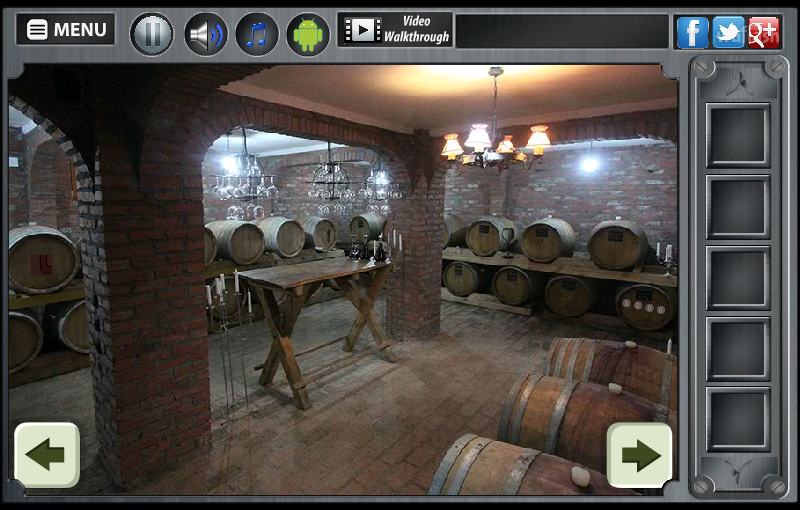The width and height of the screenshot is (800, 510).
Task: Select the fourth inventory slot
Action: pos(738,349)
